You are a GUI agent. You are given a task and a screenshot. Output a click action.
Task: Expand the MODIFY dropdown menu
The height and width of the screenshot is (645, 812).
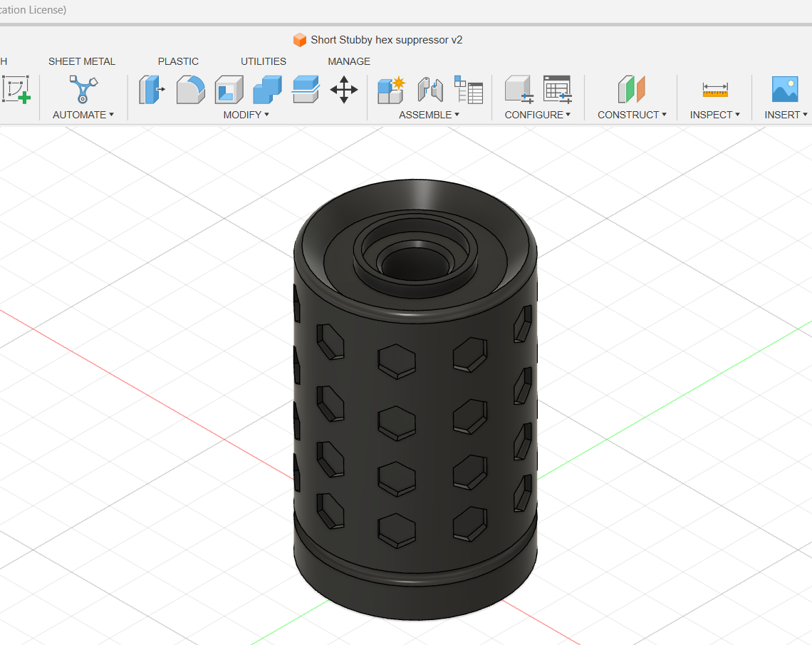click(x=246, y=115)
